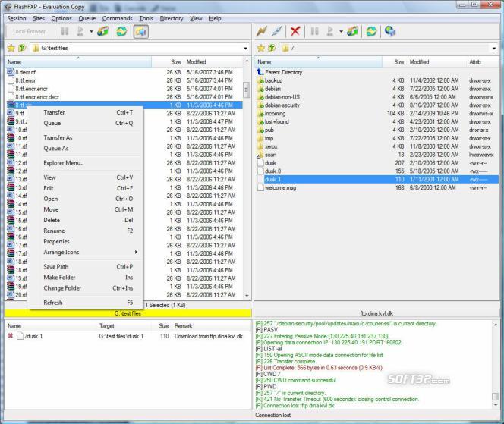This screenshot has height=424, width=504.
Task: Choose Rename in the context menu
Action: 86,231
